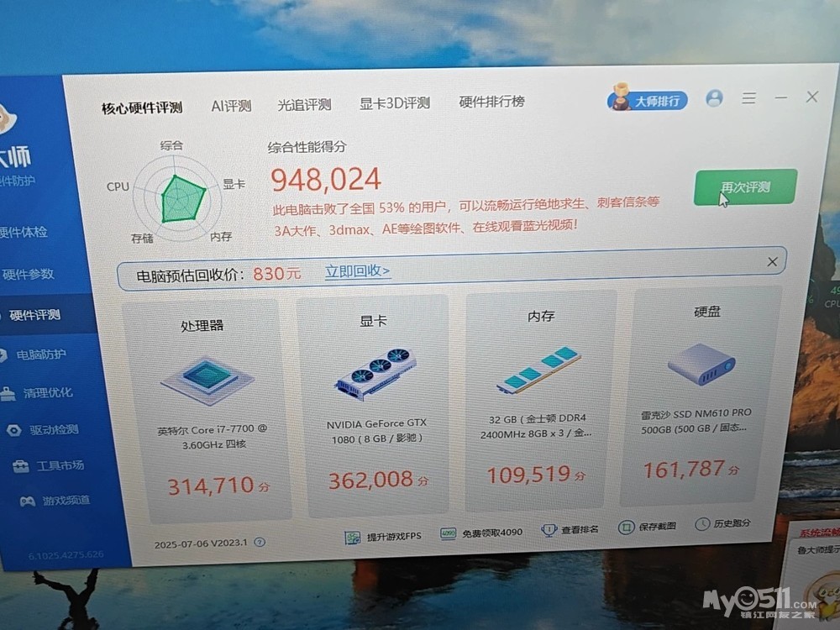Click the 再次评测 re-test button

pyautogui.click(x=745, y=186)
